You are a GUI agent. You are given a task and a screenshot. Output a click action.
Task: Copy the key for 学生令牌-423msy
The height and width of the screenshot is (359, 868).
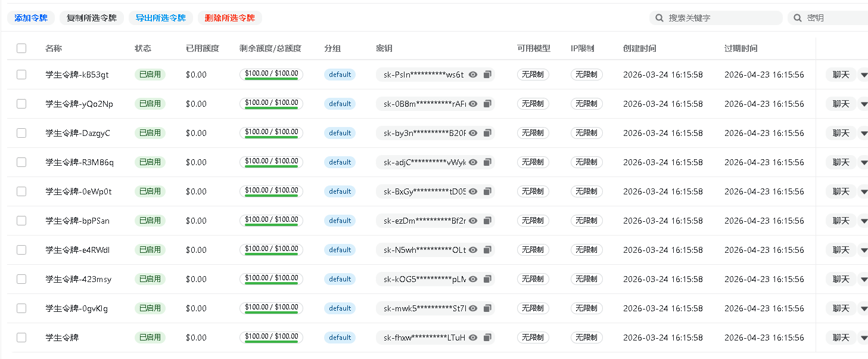click(487, 279)
